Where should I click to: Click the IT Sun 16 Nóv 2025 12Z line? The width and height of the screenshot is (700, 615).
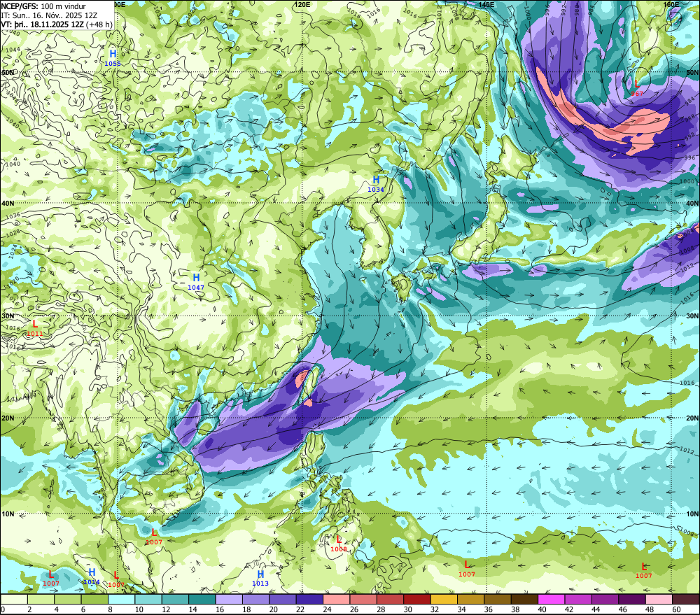49,15
